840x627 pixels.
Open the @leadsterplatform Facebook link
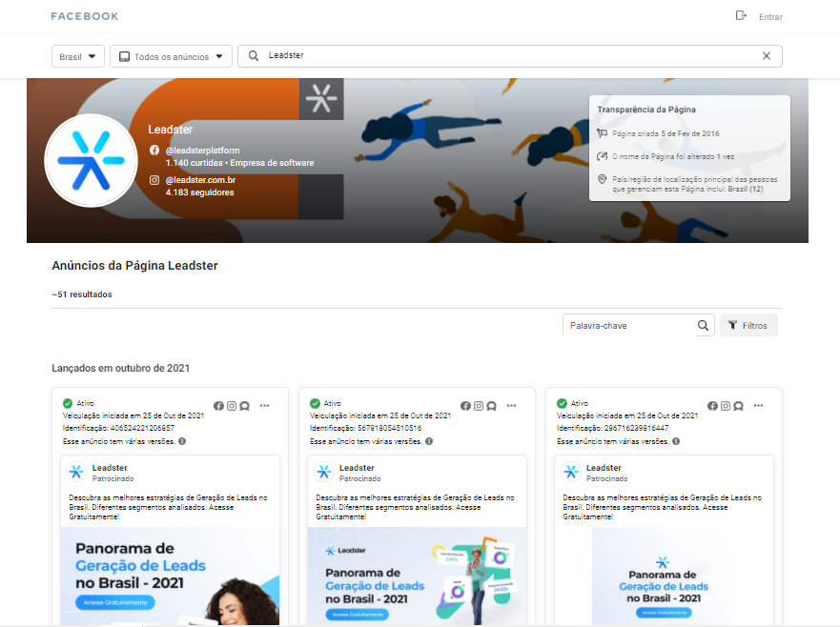tap(202, 151)
